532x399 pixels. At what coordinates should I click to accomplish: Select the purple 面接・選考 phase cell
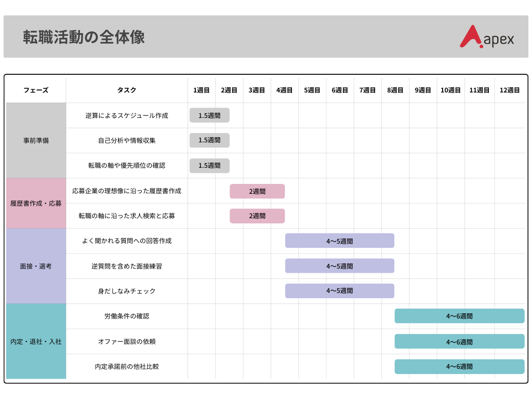tap(35, 266)
